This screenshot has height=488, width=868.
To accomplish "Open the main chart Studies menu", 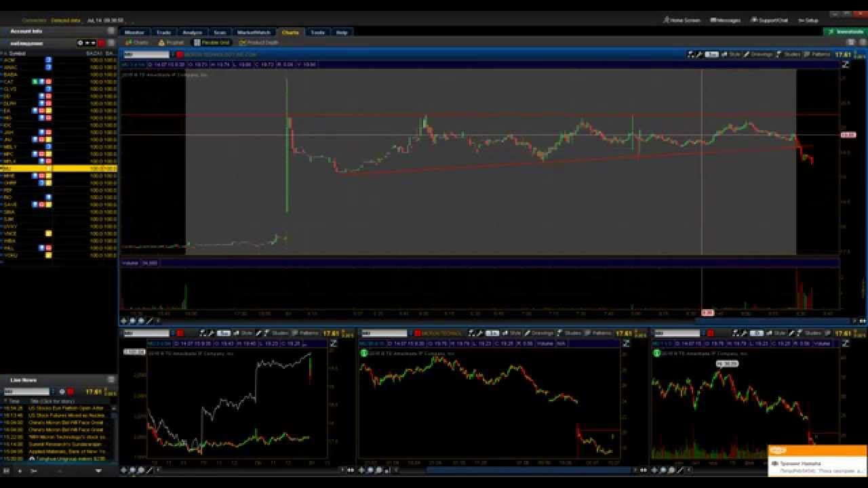I will click(789, 54).
